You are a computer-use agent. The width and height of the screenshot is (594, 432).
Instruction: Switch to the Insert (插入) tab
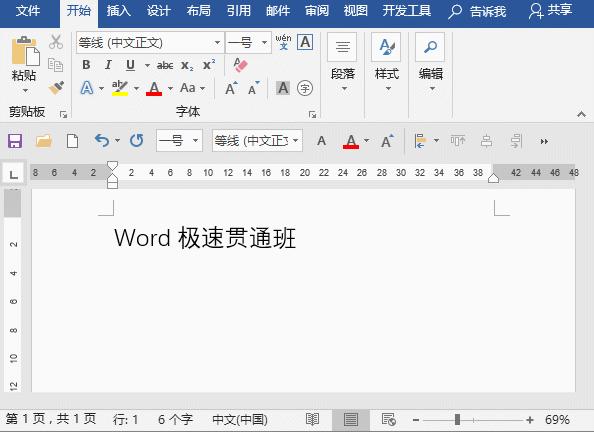119,11
